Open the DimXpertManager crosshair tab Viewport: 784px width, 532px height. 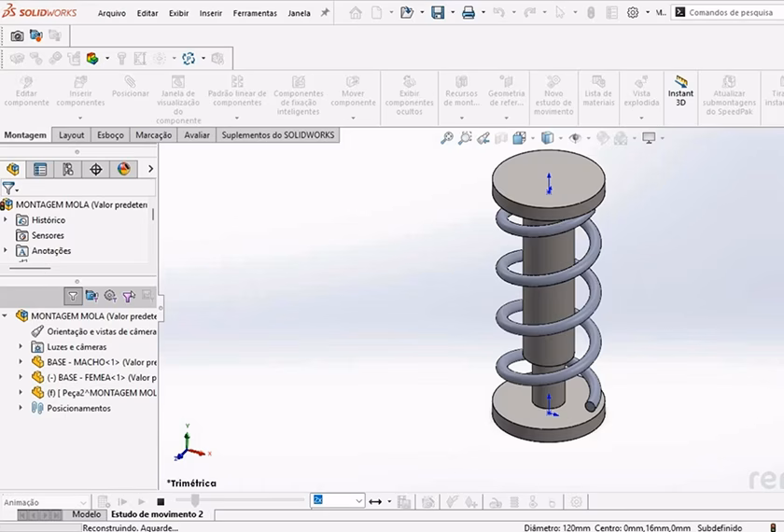pyautogui.click(x=96, y=169)
